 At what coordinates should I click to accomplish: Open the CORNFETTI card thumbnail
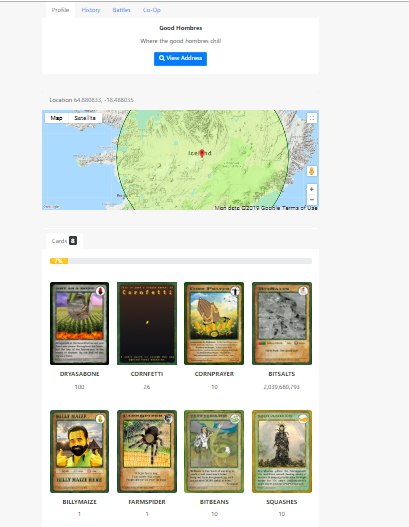tap(147, 323)
